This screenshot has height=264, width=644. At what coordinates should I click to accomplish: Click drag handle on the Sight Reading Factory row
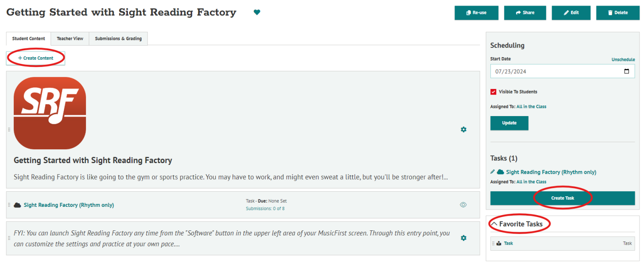[9, 205]
